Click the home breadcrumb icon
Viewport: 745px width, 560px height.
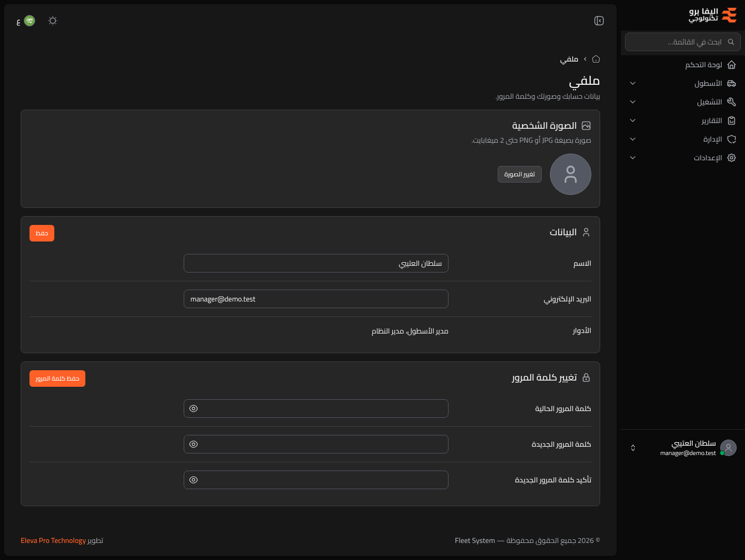(596, 59)
